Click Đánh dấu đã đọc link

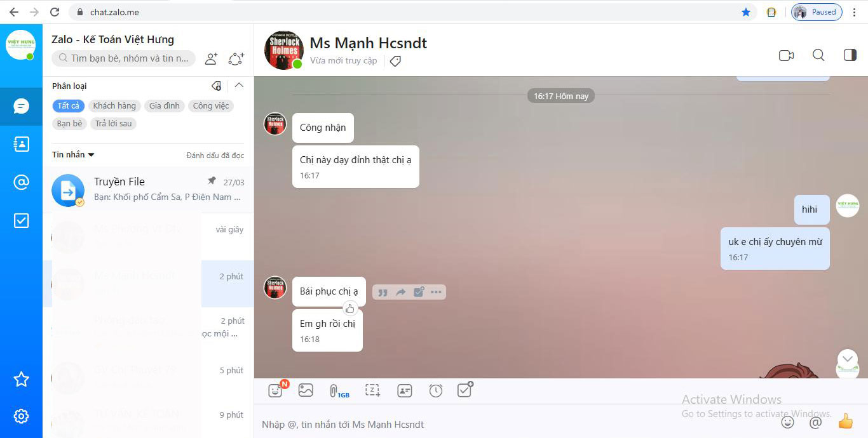tap(215, 156)
